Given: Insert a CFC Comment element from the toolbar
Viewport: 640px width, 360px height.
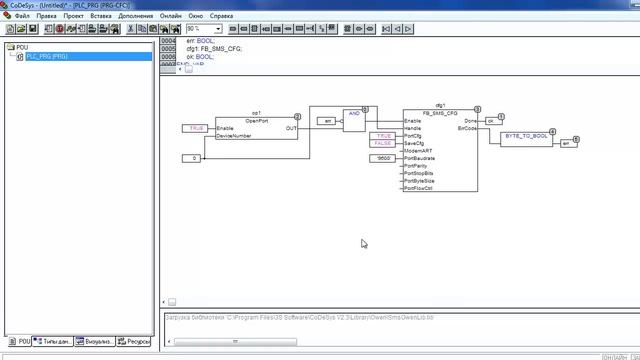Looking at the screenshot, I should 299,29.
